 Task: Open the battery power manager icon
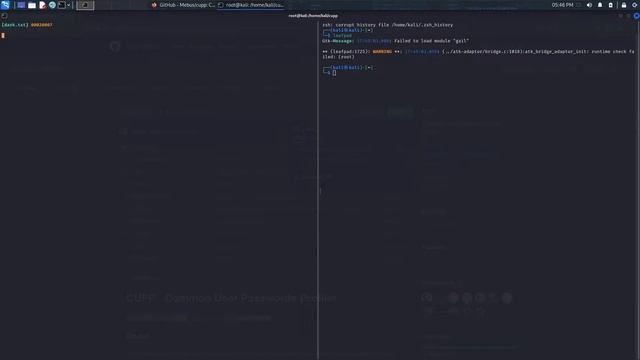[611, 5]
